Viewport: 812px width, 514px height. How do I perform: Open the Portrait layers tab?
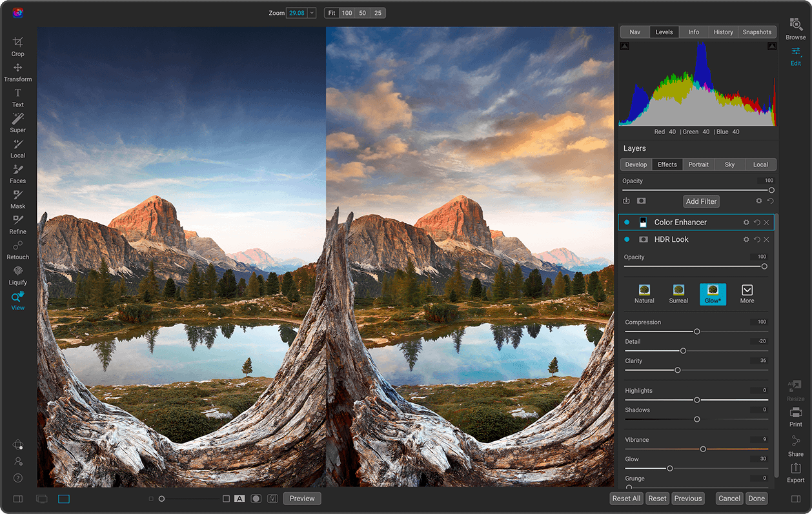point(698,164)
